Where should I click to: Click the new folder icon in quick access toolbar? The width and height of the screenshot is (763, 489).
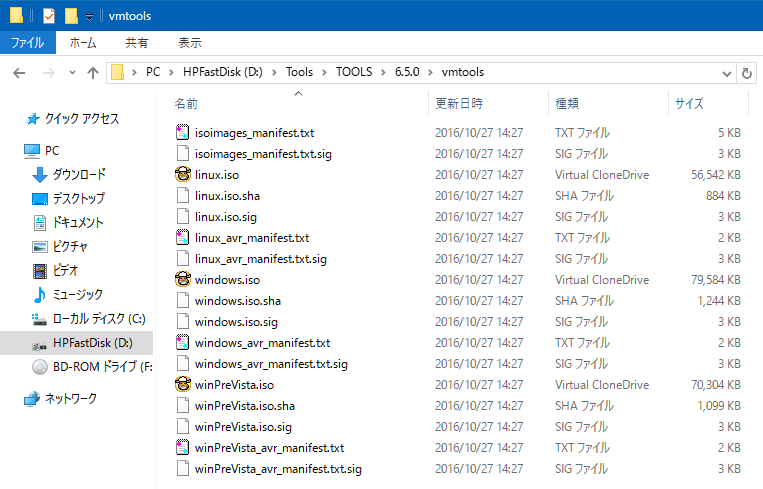click(x=71, y=16)
